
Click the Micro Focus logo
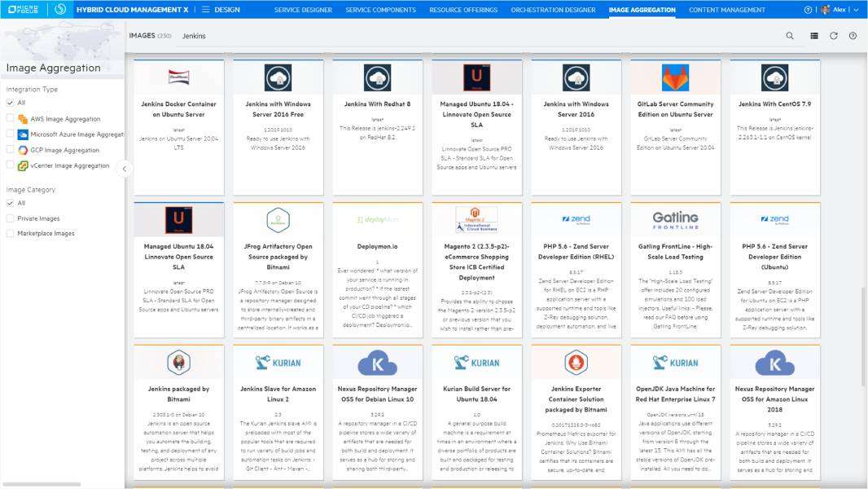point(21,10)
